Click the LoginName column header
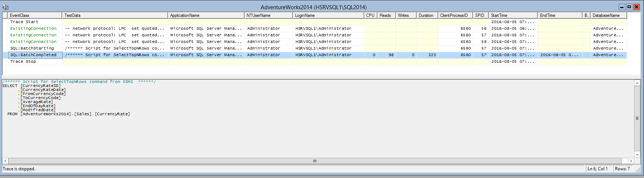 pos(329,15)
